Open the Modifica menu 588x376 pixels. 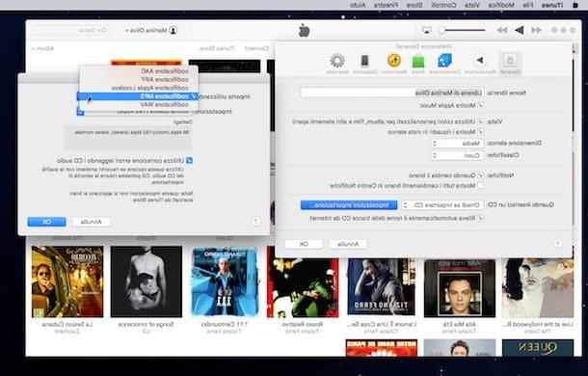tap(501, 5)
